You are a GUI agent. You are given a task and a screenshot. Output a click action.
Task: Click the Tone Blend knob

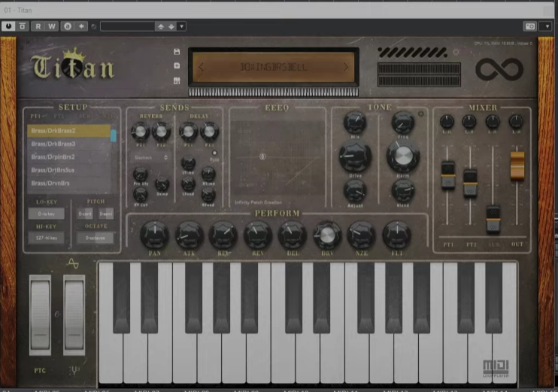point(403,191)
